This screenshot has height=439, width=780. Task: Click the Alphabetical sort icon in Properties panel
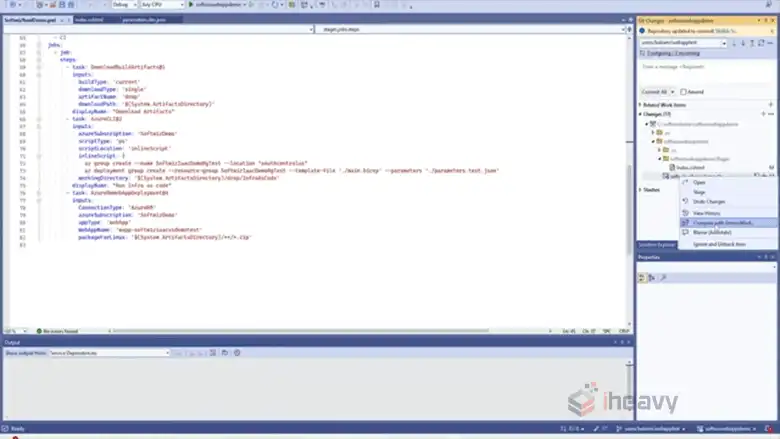point(652,278)
